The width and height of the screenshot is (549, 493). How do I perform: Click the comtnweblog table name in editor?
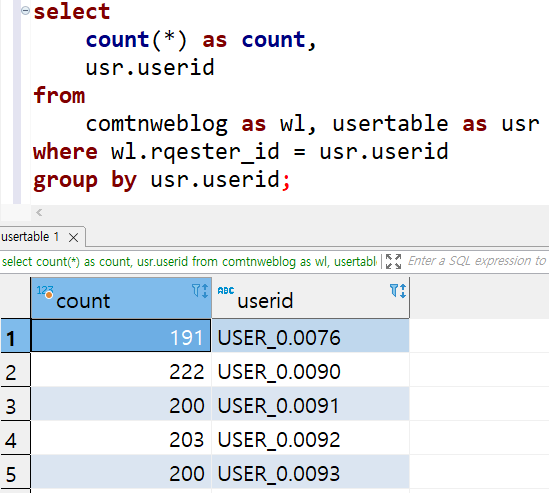[x=157, y=124]
